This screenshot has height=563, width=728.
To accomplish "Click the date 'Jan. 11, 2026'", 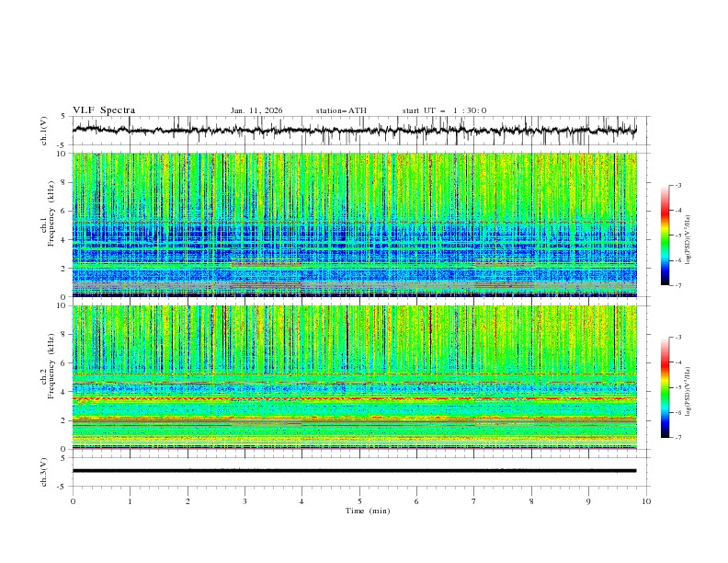I will point(256,110).
